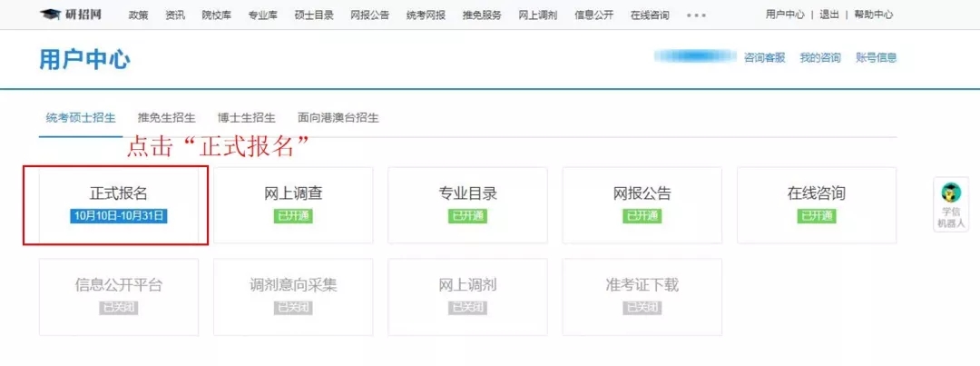Open 网报公告 in the top navigation
Viewport: 980px width, 366px height.
point(370,15)
